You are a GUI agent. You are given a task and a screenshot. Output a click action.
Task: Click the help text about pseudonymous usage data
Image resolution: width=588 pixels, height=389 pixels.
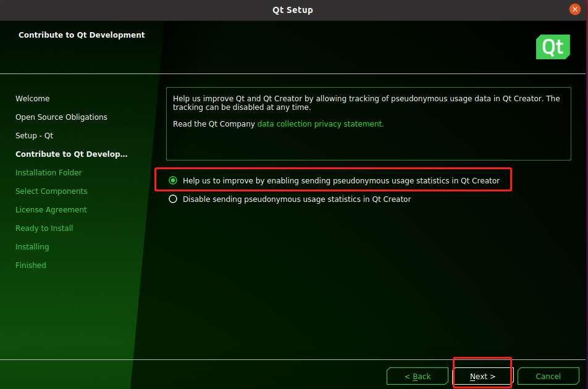click(x=366, y=102)
